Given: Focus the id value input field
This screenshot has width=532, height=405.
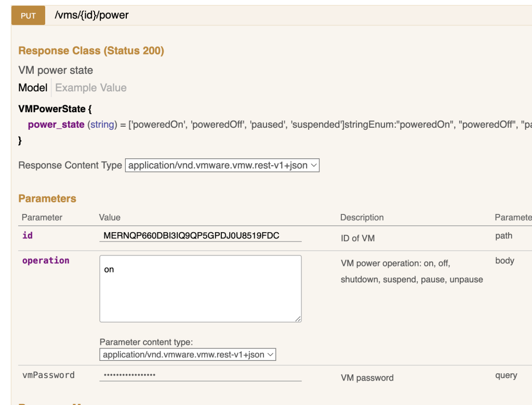Looking at the screenshot, I should point(200,236).
